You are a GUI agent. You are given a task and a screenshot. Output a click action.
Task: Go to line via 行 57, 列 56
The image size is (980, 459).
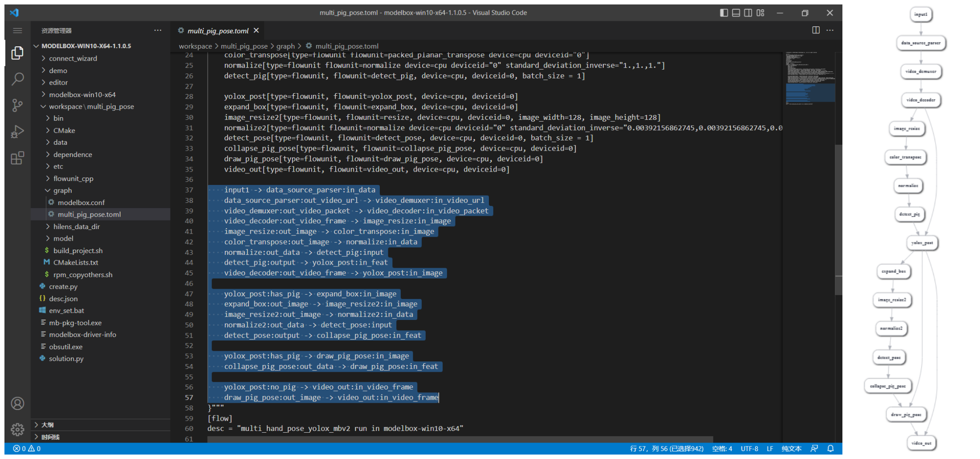(x=667, y=449)
